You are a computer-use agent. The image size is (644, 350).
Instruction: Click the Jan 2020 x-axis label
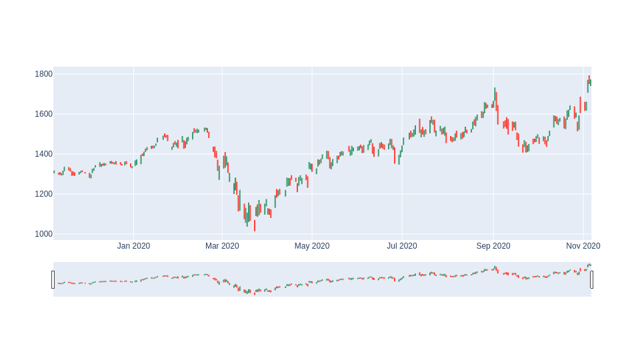(x=133, y=246)
